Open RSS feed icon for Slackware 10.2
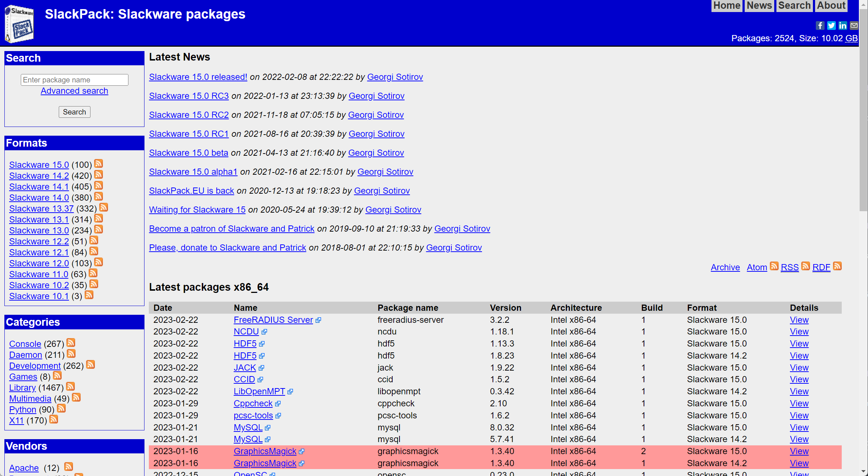This screenshot has height=476, width=868. [x=94, y=284]
